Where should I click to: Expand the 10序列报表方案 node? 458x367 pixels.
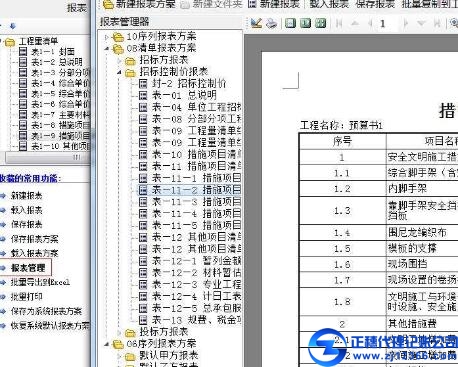pyautogui.click(x=107, y=37)
